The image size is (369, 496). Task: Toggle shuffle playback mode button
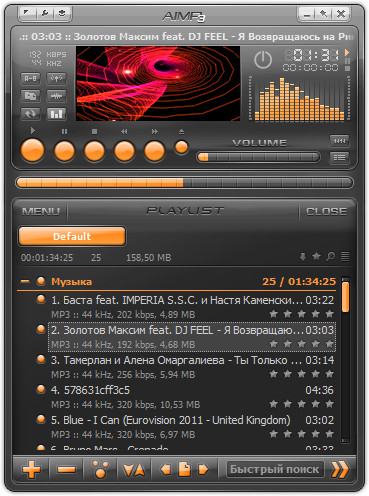tap(30, 96)
